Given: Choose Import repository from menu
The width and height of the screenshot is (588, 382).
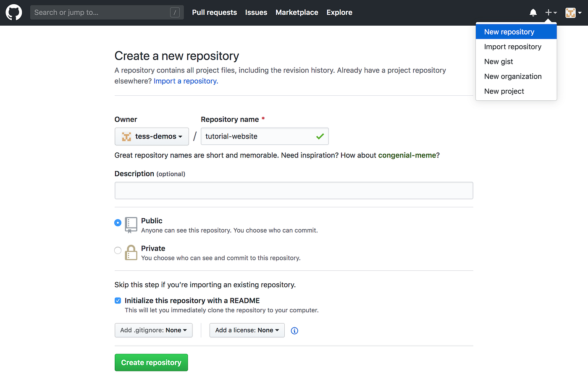Looking at the screenshot, I should (x=516, y=47).
